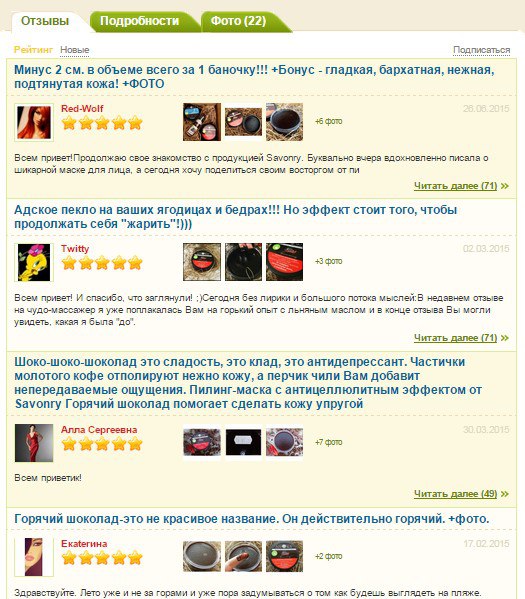Open Red-Wolf's avatar picture
Screen dimensions: 525x599
pos(34,122)
